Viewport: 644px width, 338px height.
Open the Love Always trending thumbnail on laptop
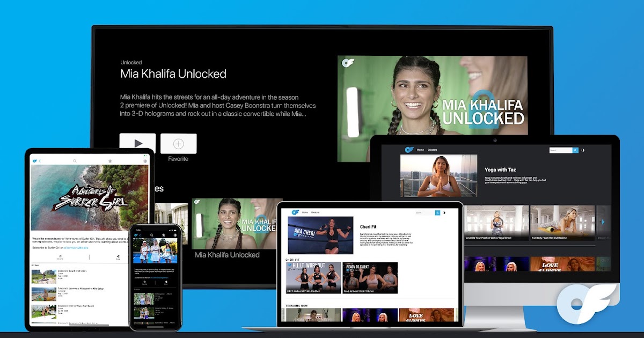pyautogui.click(x=427, y=315)
